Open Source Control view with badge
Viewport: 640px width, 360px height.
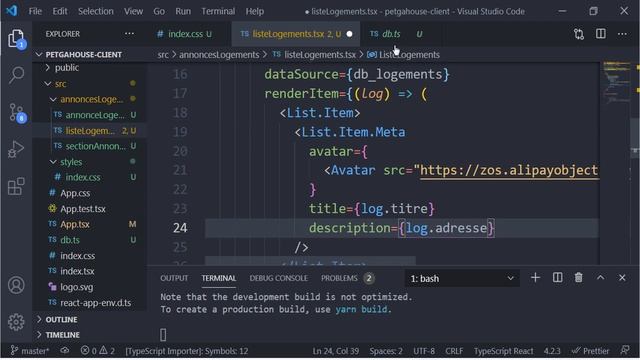click(17, 112)
